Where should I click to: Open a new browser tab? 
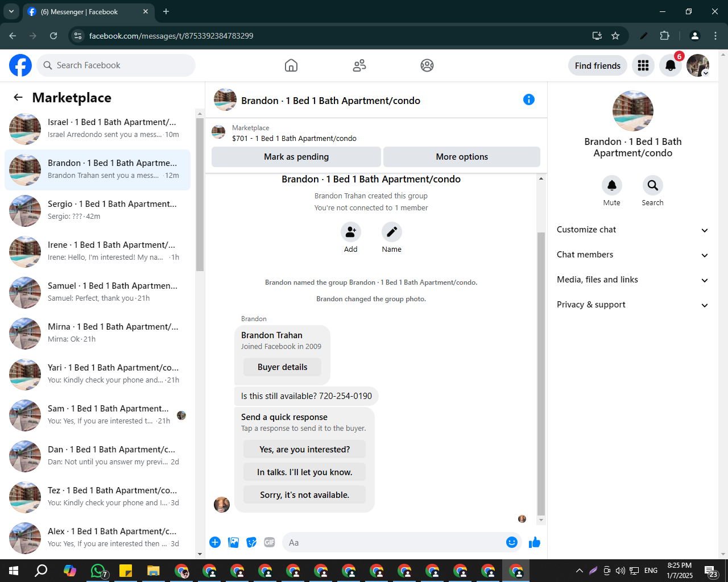pos(166,11)
